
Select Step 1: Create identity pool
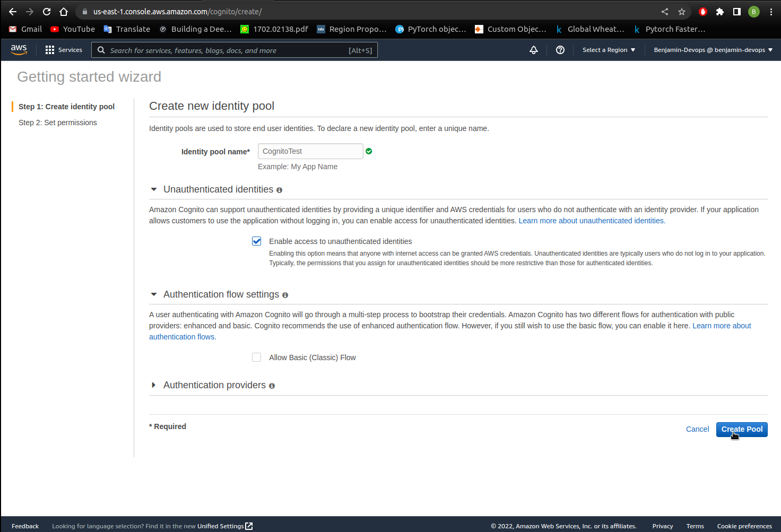click(66, 107)
